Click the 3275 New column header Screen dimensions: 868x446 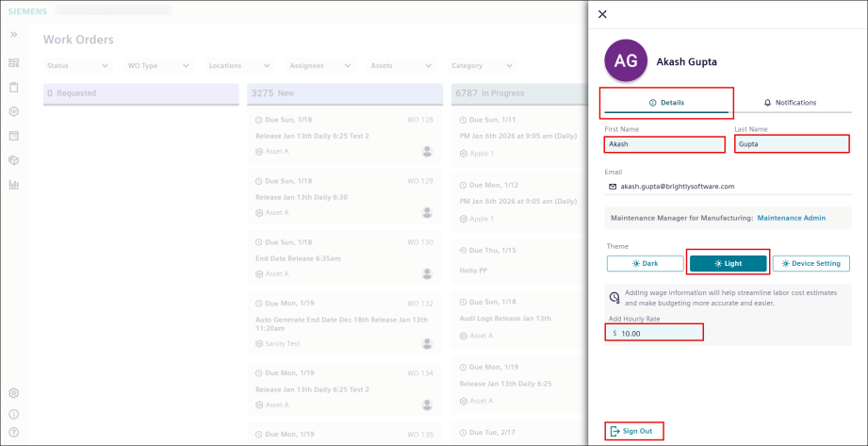[x=345, y=93]
